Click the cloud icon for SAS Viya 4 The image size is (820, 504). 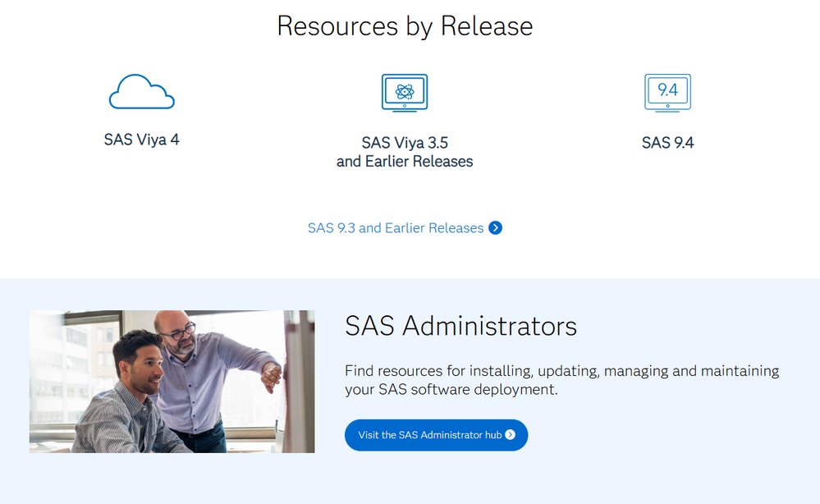coord(142,91)
